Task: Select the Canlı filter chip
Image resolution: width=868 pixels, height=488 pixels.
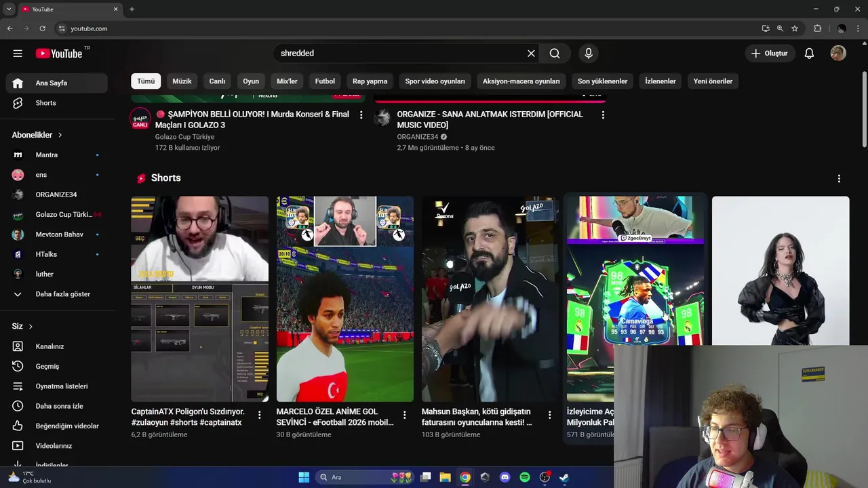Action: pos(217,81)
